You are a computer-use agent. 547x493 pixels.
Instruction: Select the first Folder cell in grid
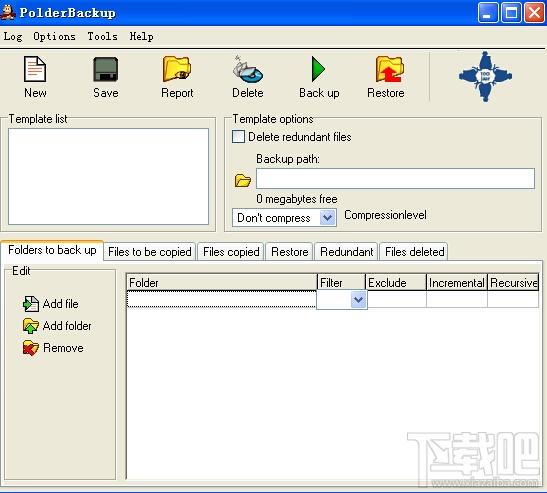222,299
